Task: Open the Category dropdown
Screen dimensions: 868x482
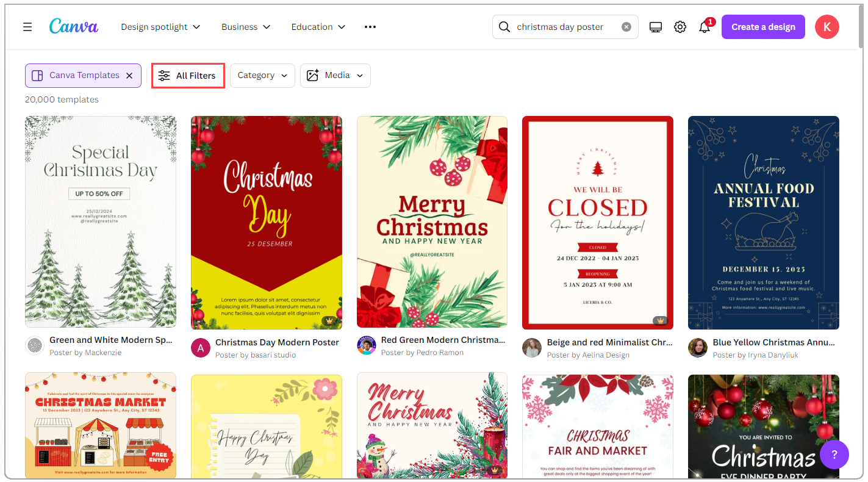Action: point(262,75)
